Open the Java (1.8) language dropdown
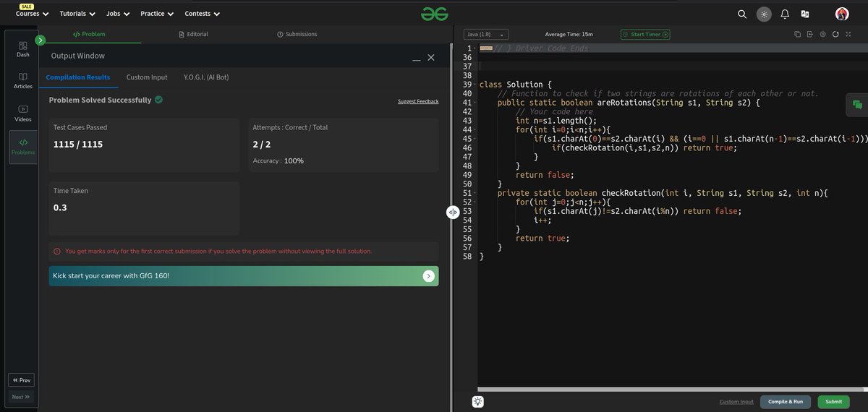The image size is (868, 412). tap(486, 34)
